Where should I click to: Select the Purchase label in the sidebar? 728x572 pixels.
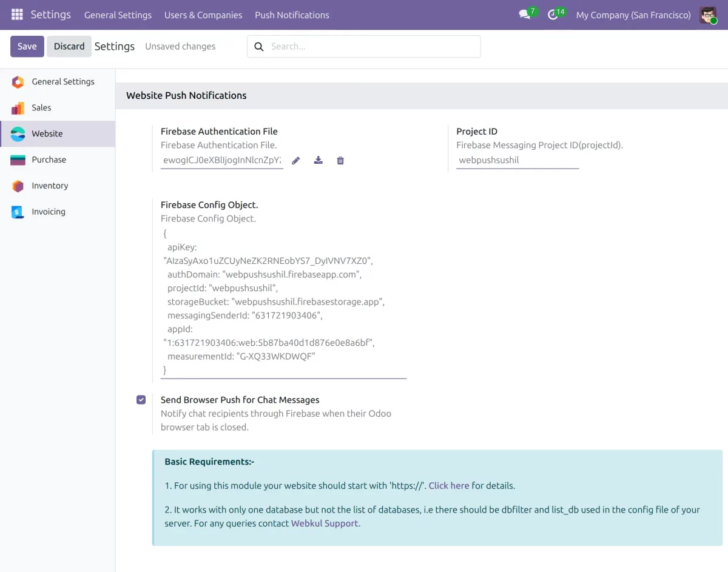click(49, 160)
